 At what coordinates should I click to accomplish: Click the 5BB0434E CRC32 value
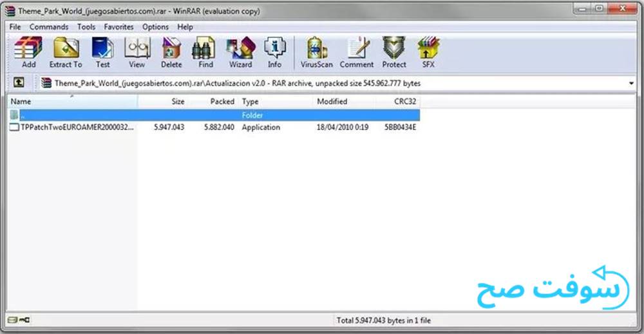(x=400, y=127)
